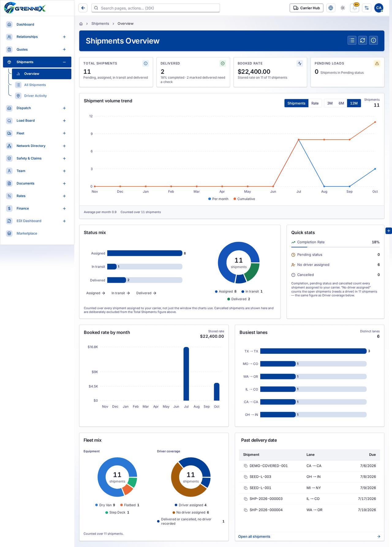Click the list view icon in Shipments Overview banner

[x=352, y=40]
